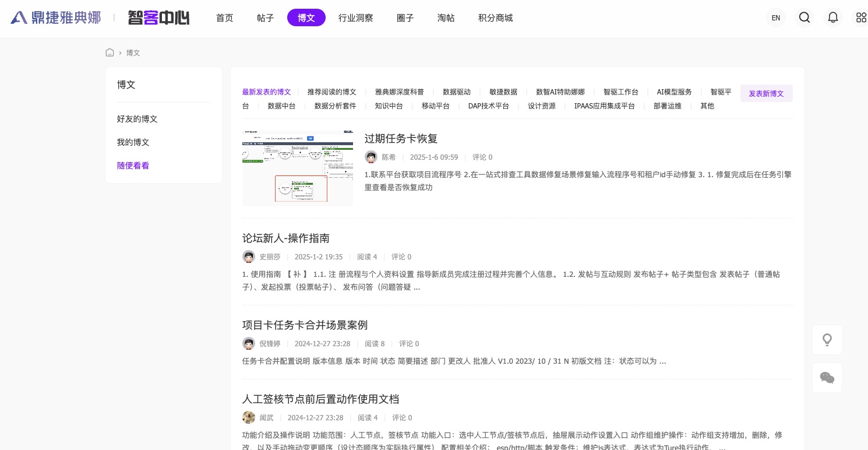This screenshot has width=868, height=450.
Task: Switch language with the EN button
Action: pos(776,17)
